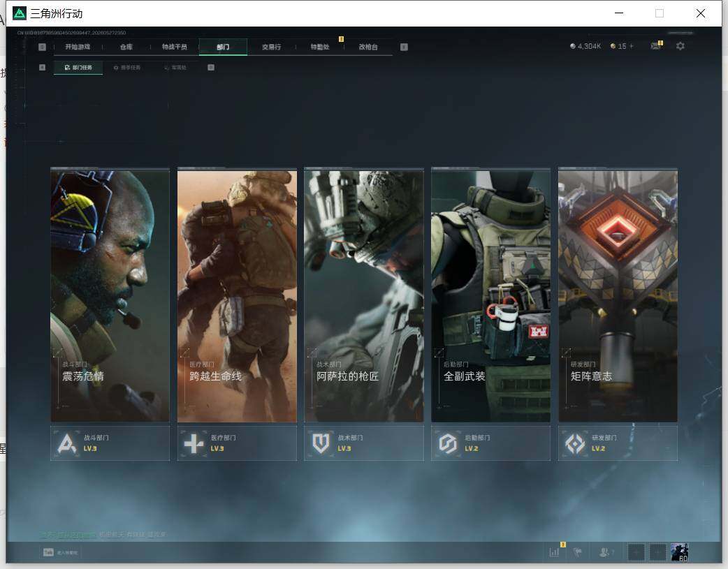The width and height of the screenshot is (728, 569).
Task: Open the third sub-tab in the sub-tab row
Action: [x=175, y=67]
